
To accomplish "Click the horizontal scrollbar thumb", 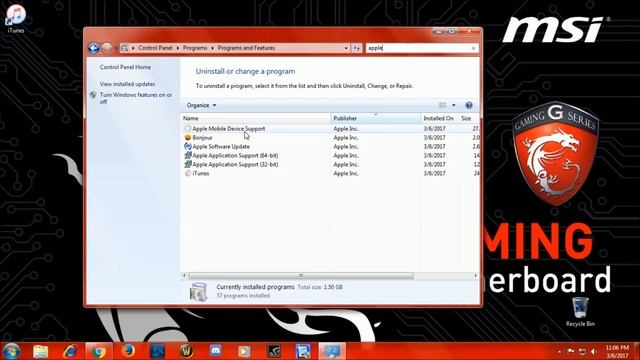I will pyautogui.click(x=301, y=276).
